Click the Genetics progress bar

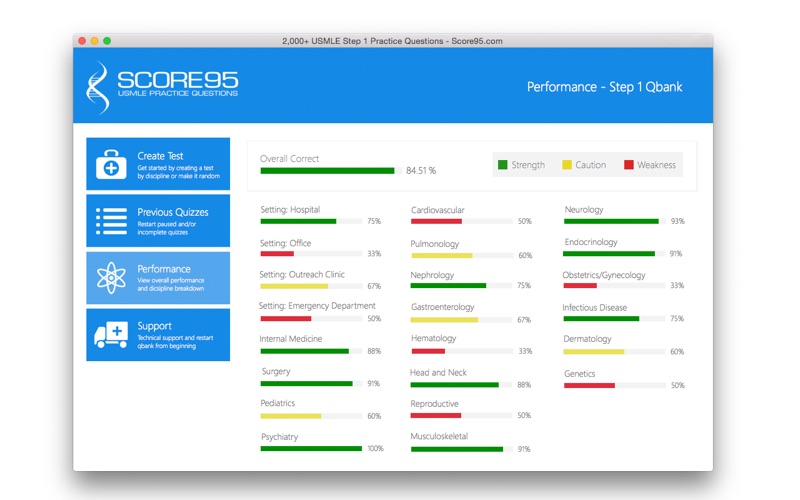pyautogui.click(x=615, y=385)
